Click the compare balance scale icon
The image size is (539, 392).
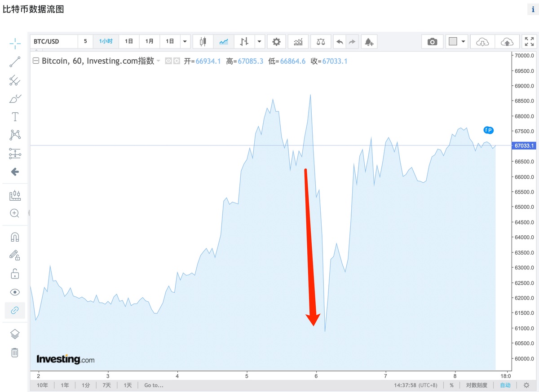[x=320, y=42]
